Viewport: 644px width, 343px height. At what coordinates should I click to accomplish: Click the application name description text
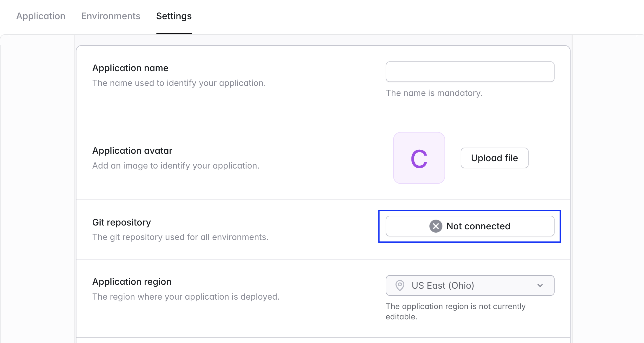(179, 83)
